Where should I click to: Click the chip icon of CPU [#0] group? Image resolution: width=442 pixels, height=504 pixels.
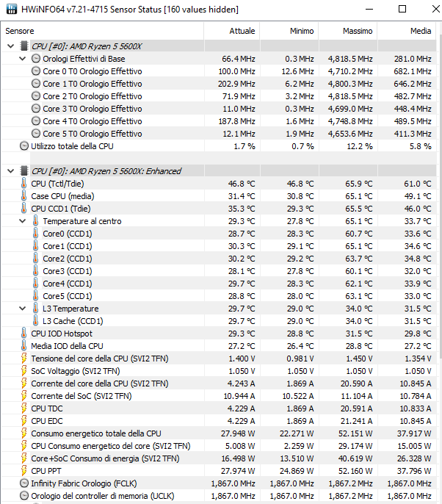pos(23,46)
